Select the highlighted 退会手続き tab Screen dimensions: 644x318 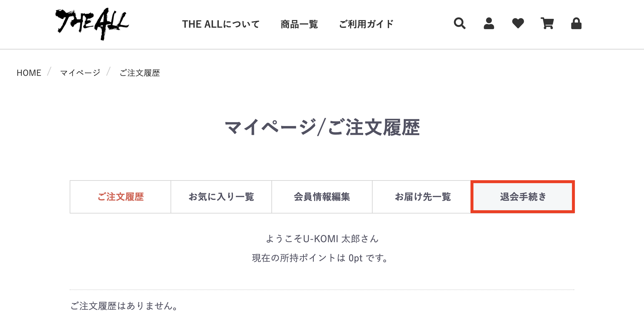coord(523,197)
